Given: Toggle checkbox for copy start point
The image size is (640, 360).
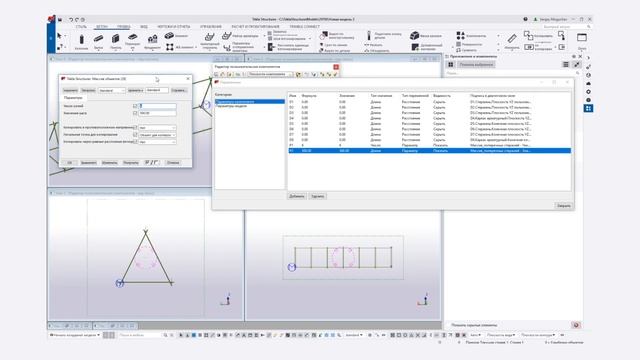Looking at the screenshot, I should coord(135,135).
